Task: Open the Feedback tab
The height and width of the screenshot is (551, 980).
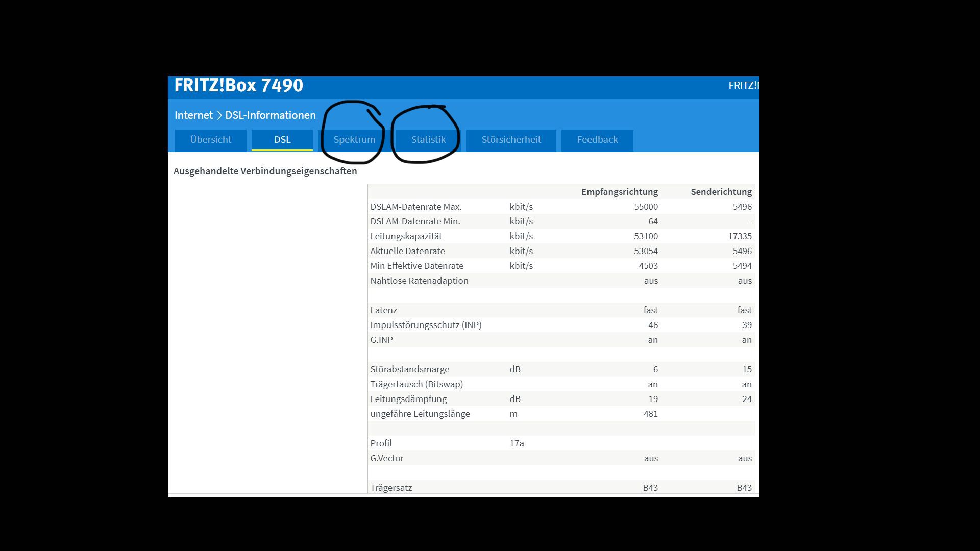Action: click(x=597, y=140)
